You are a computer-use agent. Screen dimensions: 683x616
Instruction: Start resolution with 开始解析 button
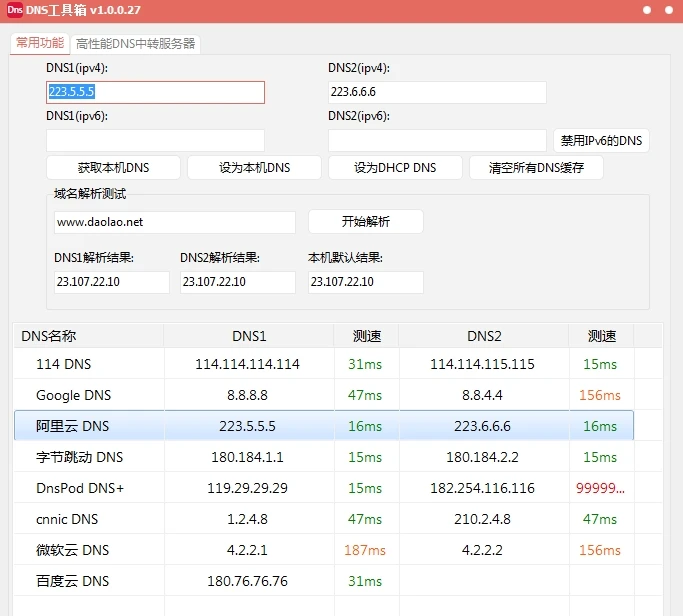[366, 222]
